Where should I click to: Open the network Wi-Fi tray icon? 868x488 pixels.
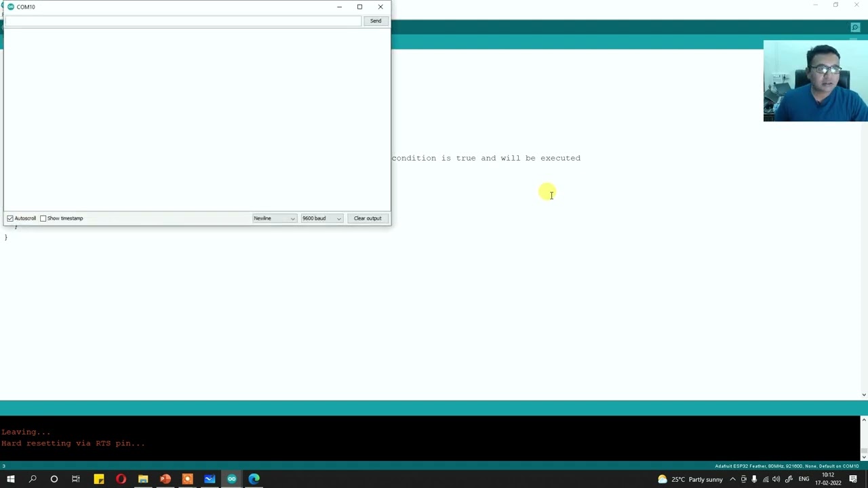tap(766, 479)
